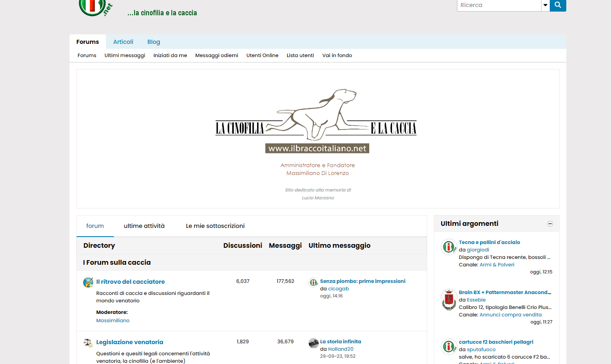The width and height of the screenshot is (611, 364).
Task: Open Tecna e pallini d'acciaio topic
Action: click(489, 242)
